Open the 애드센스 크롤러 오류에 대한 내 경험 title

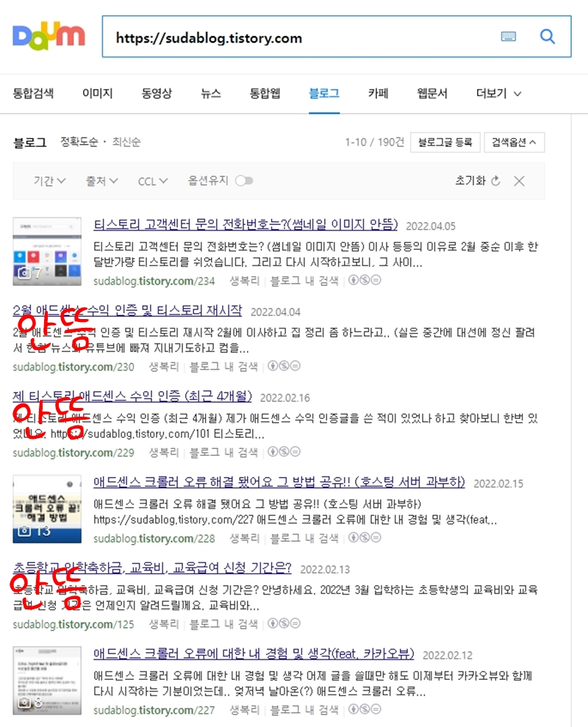click(254, 653)
